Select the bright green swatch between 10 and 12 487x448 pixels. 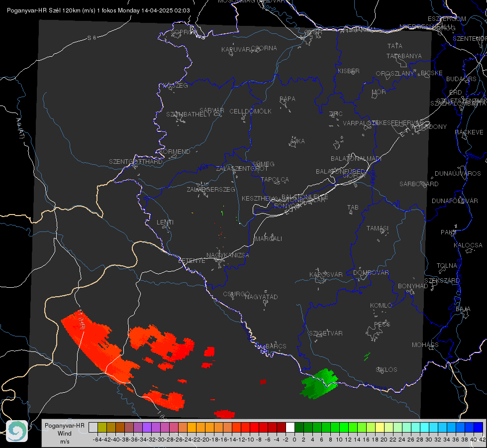(344, 427)
